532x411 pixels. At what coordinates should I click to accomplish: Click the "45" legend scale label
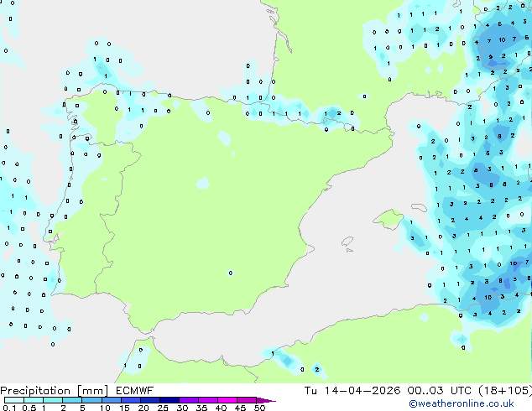pos(240,408)
